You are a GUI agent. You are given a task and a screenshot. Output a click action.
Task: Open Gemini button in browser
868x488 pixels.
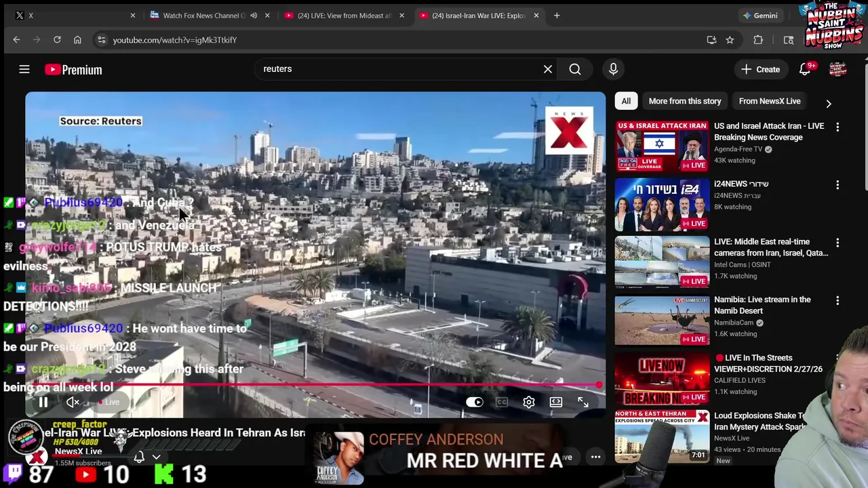click(x=760, y=15)
